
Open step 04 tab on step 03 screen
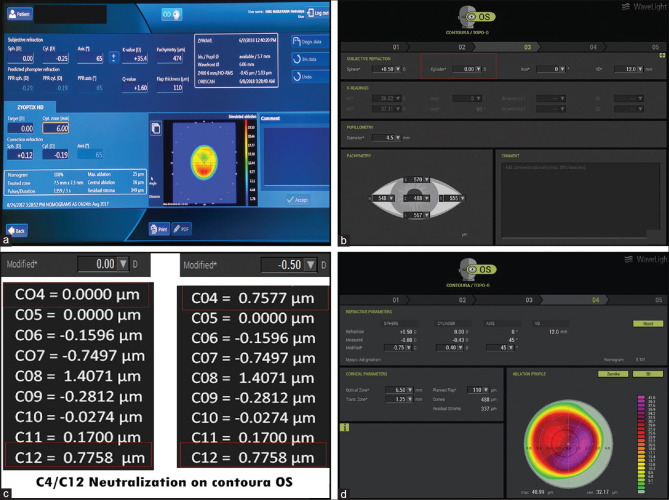tap(593, 47)
